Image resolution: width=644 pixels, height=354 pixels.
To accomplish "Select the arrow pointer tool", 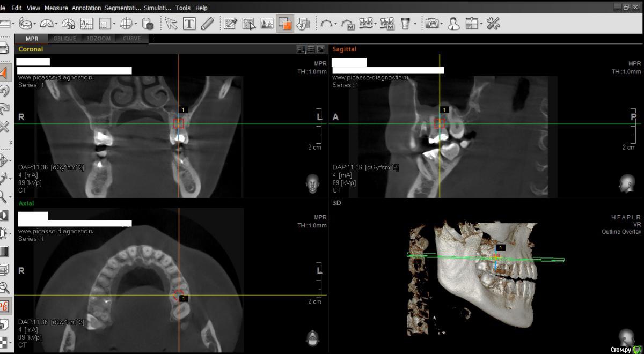I will pyautogui.click(x=171, y=24).
